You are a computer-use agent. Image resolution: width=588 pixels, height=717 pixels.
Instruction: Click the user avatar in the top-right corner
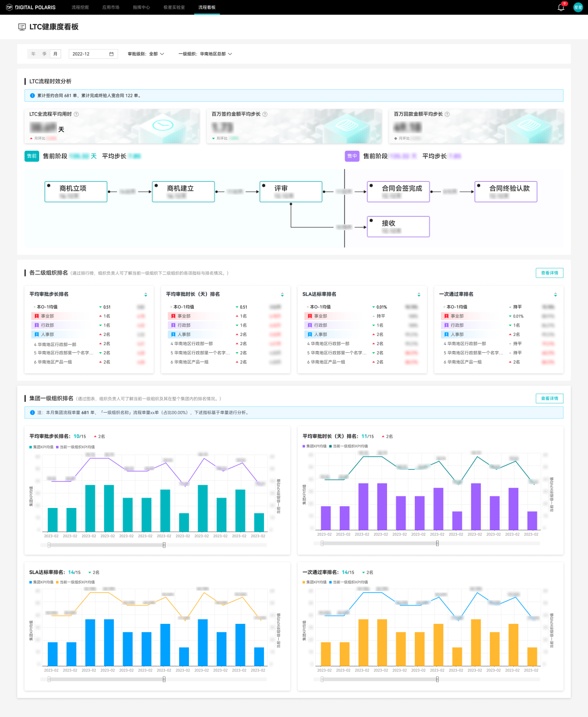tap(578, 7)
